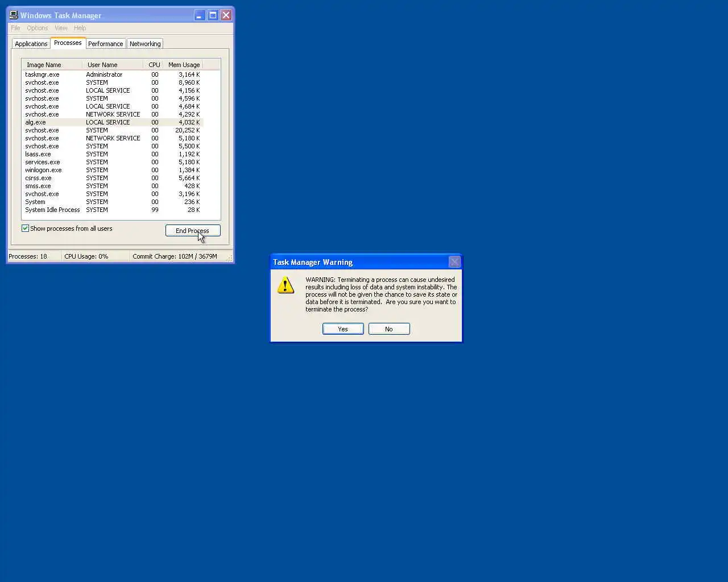Select the csrss.exe process row
Image resolution: width=728 pixels, height=582 pixels.
113,178
